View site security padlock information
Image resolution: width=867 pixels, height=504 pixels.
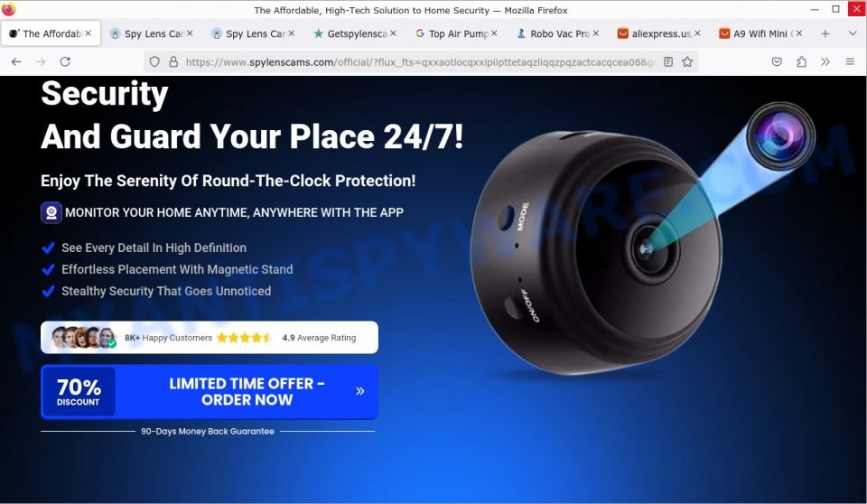click(173, 62)
